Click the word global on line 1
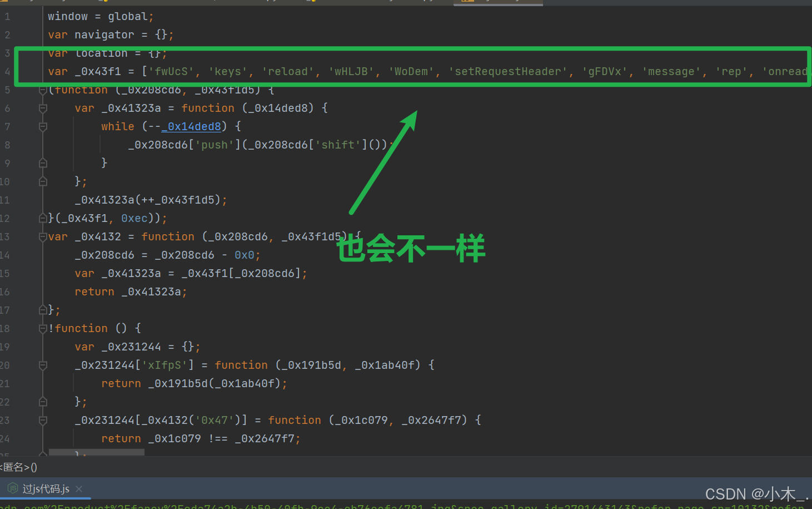812x509 pixels. (x=128, y=17)
